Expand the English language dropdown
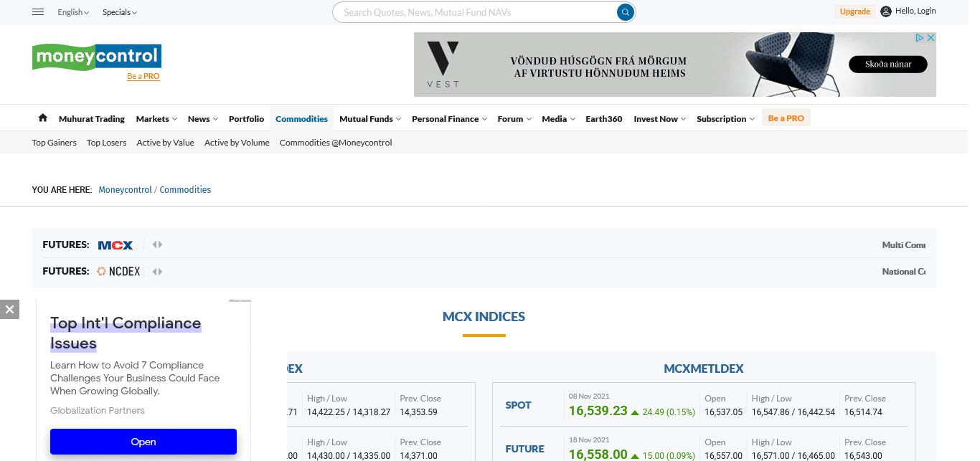 click(73, 12)
